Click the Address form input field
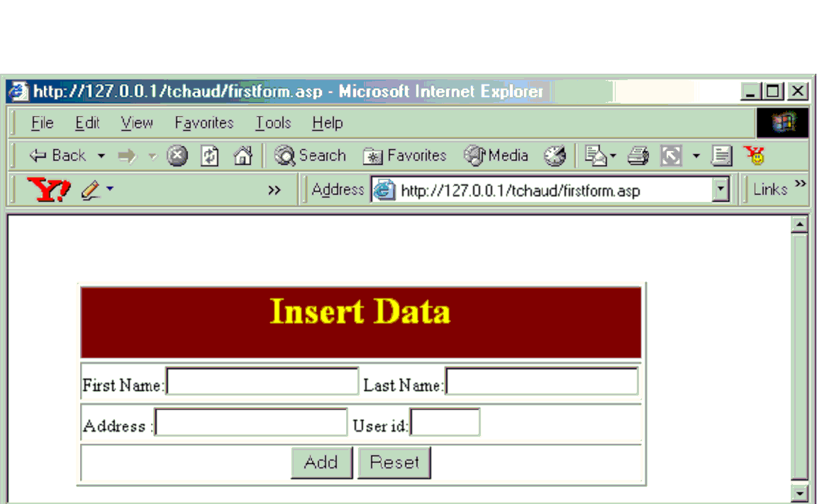Image resolution: width=817 pixels, height=504 pixels. [251, 422]
